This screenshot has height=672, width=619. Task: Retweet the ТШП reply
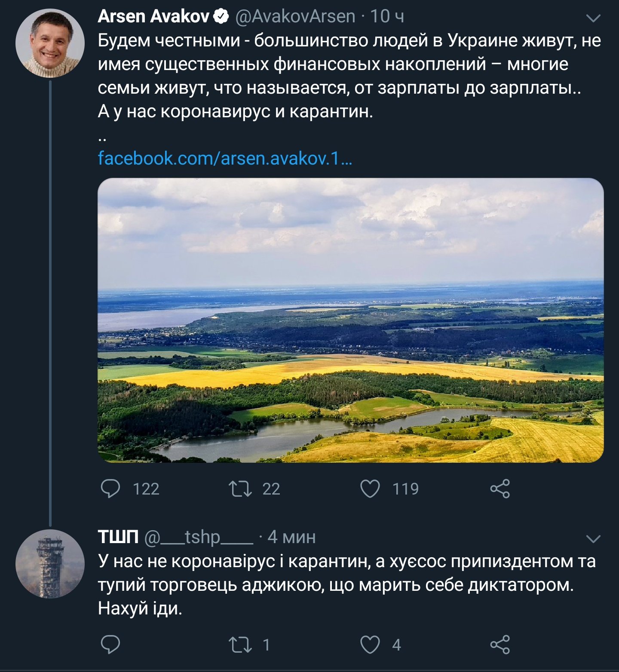click(240, 645)
